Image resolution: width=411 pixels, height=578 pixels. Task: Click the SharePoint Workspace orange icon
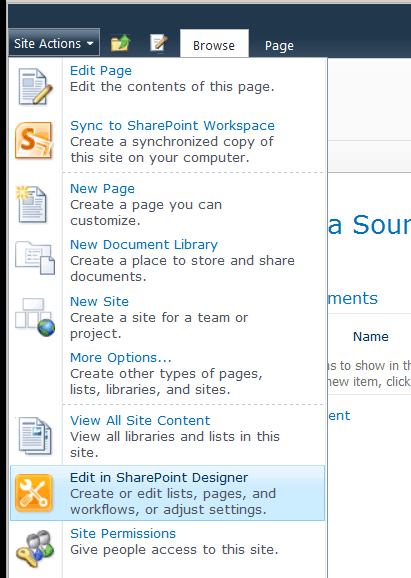33,140
